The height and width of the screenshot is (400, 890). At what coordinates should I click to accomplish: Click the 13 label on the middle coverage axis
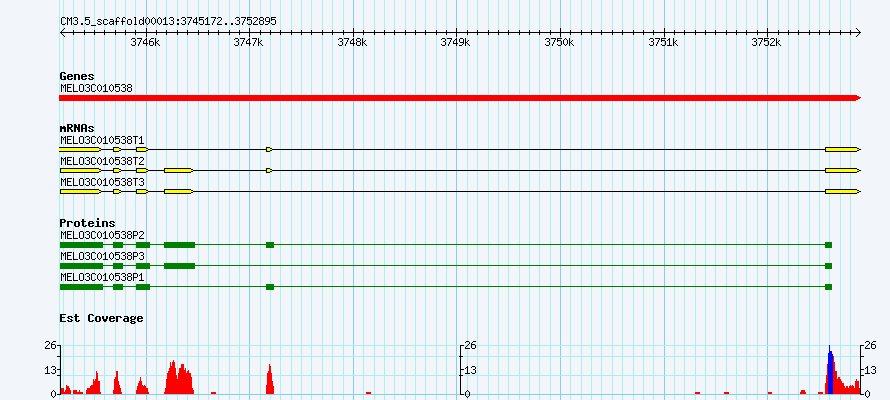471,370
